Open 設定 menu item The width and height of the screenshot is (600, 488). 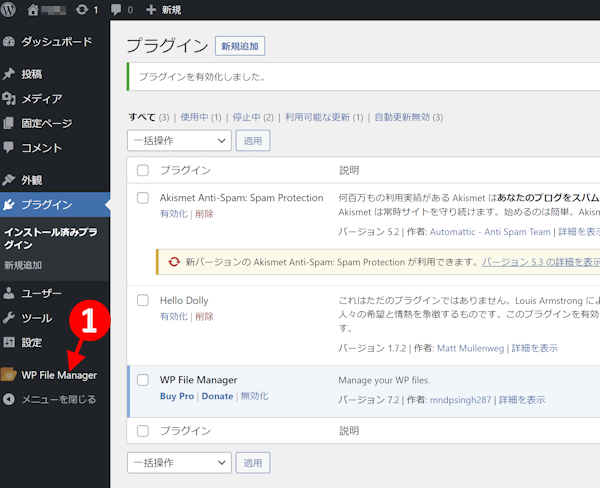click(x=32, y=342)
